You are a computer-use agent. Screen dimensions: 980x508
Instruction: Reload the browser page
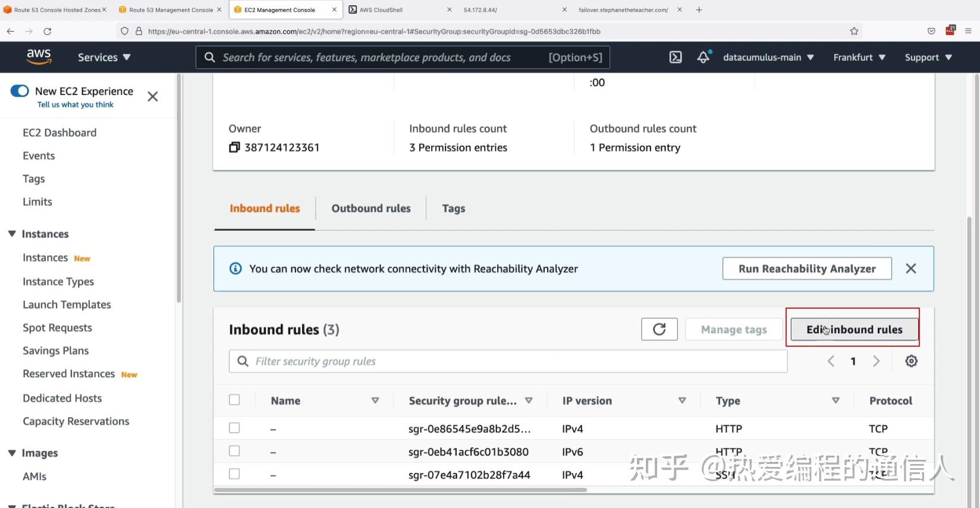point(48,31)
